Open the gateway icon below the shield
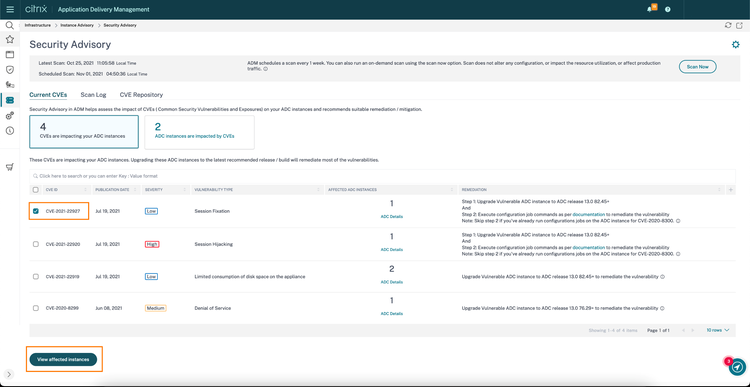Screen dimensions: 750x387 click(x=10, y=85)
